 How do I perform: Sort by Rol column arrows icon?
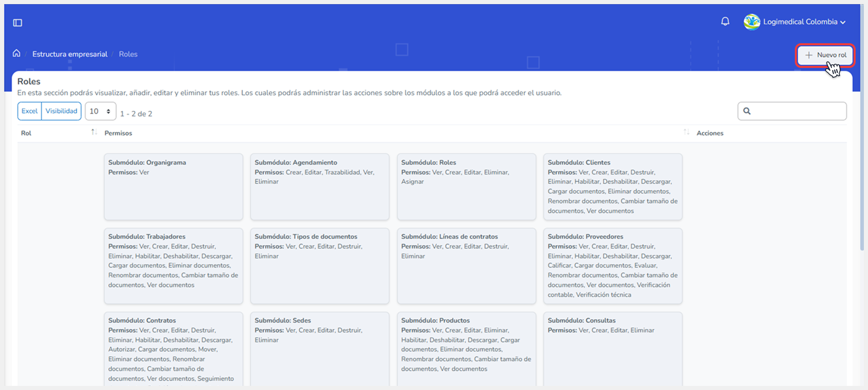coord(94,132)
